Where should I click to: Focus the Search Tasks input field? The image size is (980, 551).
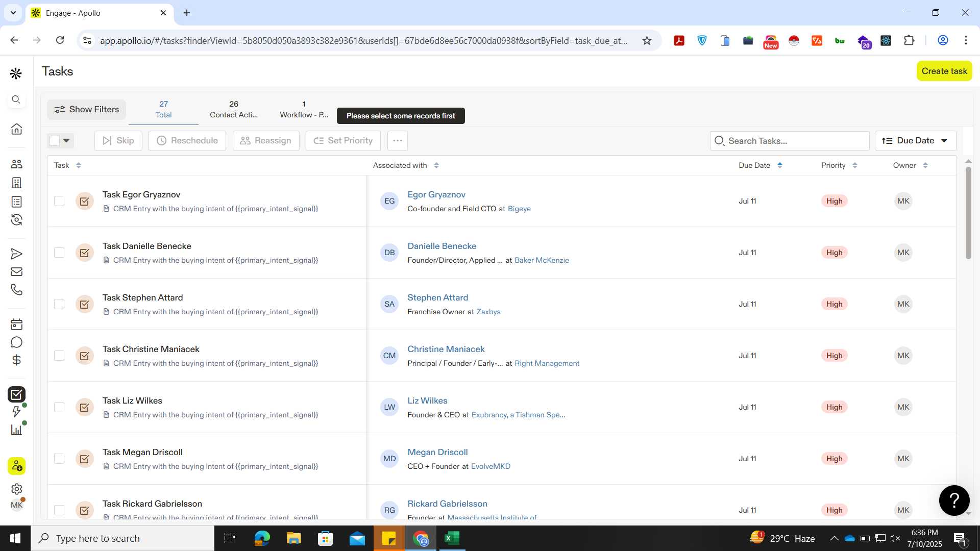[x=790, y=140]
